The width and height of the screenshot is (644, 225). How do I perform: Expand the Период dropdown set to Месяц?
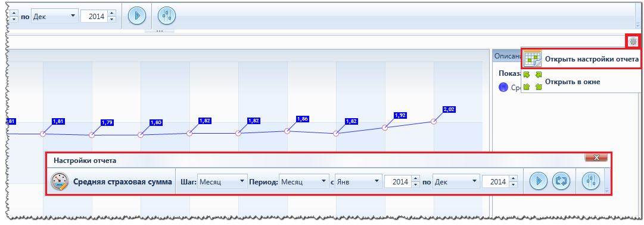pos(303,181)
